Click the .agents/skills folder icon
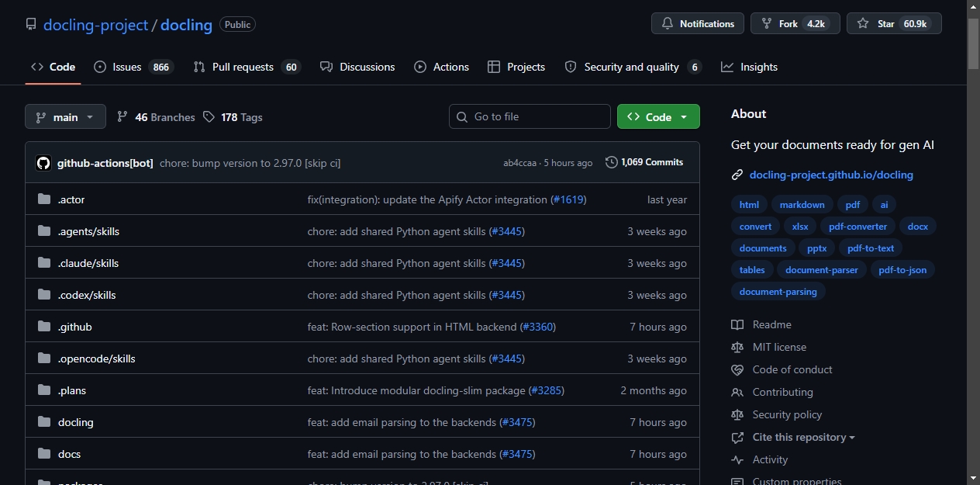The width and height of the screenshot is (980, 485). pos(44,231)
